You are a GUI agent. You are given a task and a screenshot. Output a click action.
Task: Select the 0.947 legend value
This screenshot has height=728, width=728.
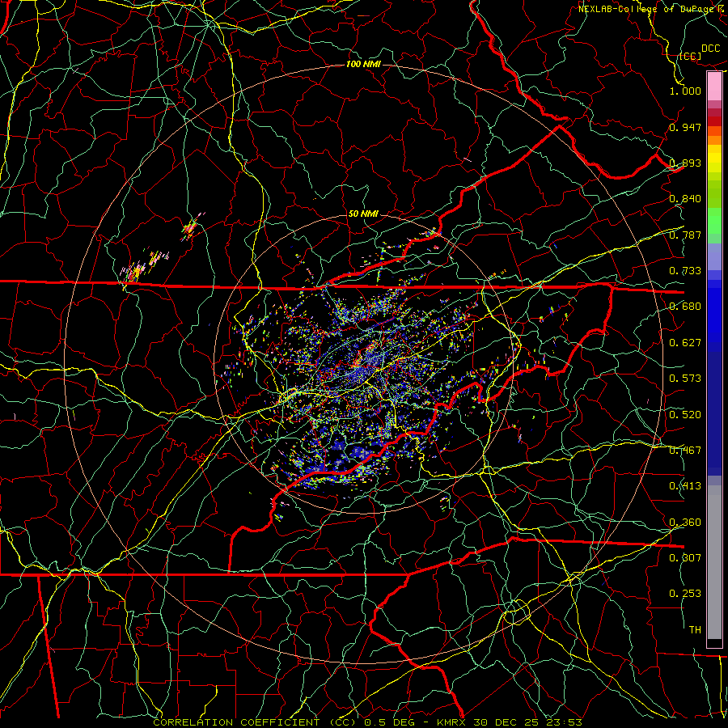point(685,127)
